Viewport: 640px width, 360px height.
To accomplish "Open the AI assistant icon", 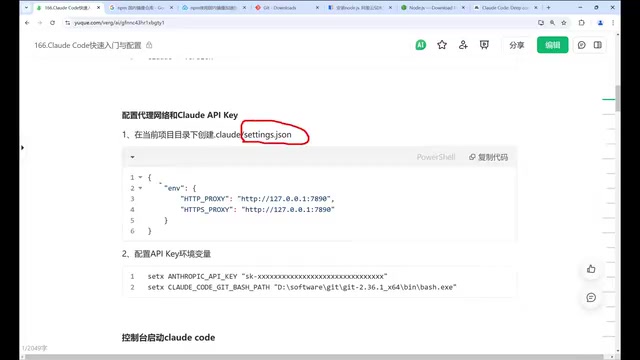I will pos(420,45).
